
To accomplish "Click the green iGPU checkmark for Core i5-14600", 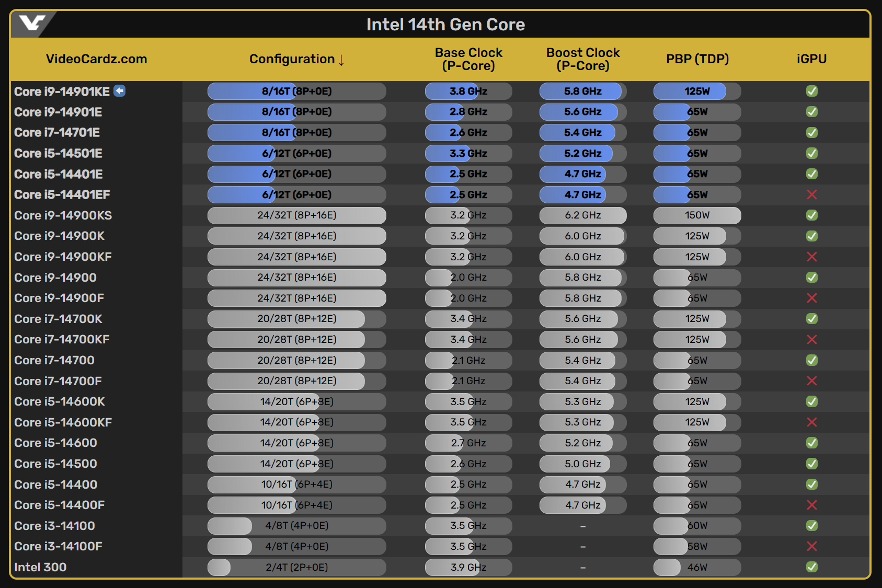I will (812, 443).
